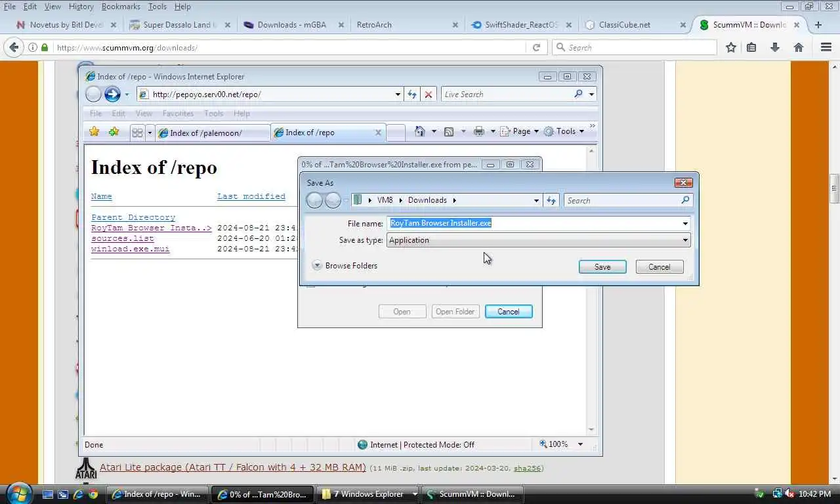This screenshot has height=504, width=840.
Task: Open the Parent Directory link
Action: point(133,217)
